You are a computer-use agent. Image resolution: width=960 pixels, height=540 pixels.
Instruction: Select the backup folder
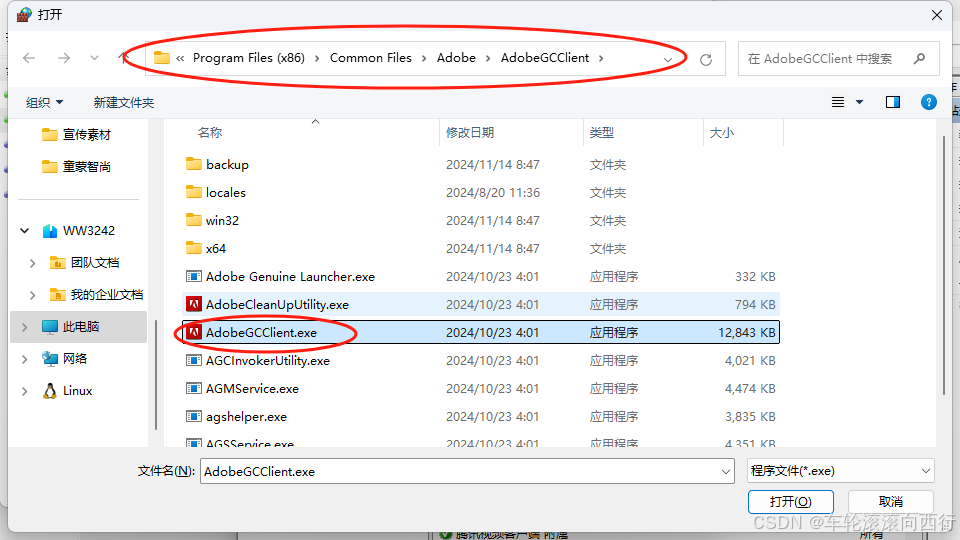(481, 164)
